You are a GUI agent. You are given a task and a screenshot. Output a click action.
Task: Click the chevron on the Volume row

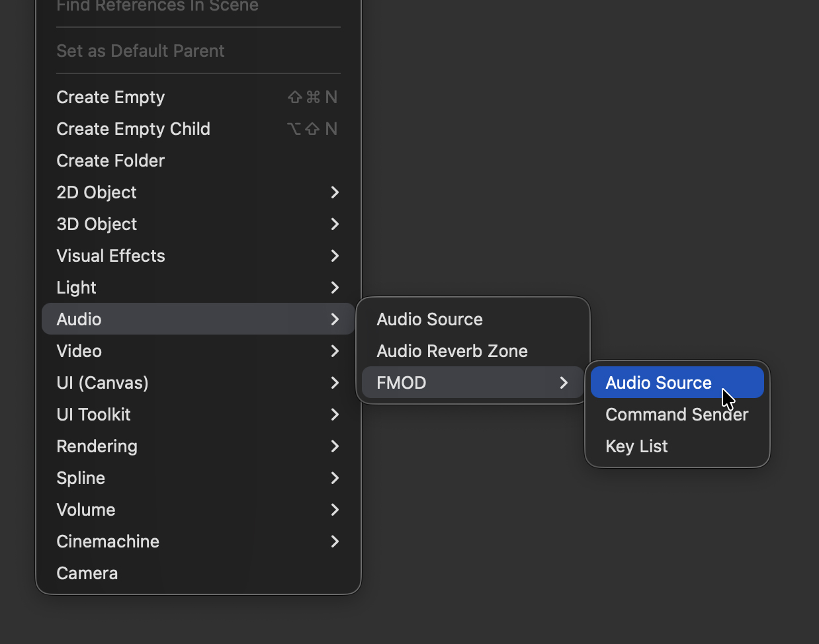pyautogui.click(x=335, y=510)
